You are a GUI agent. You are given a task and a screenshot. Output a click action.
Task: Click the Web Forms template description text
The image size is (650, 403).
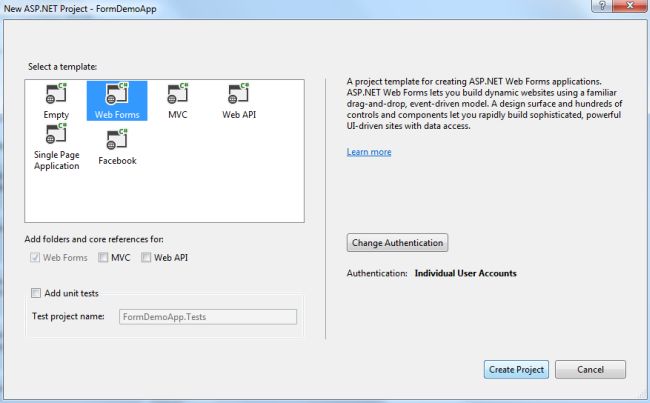tap(485, 104)
